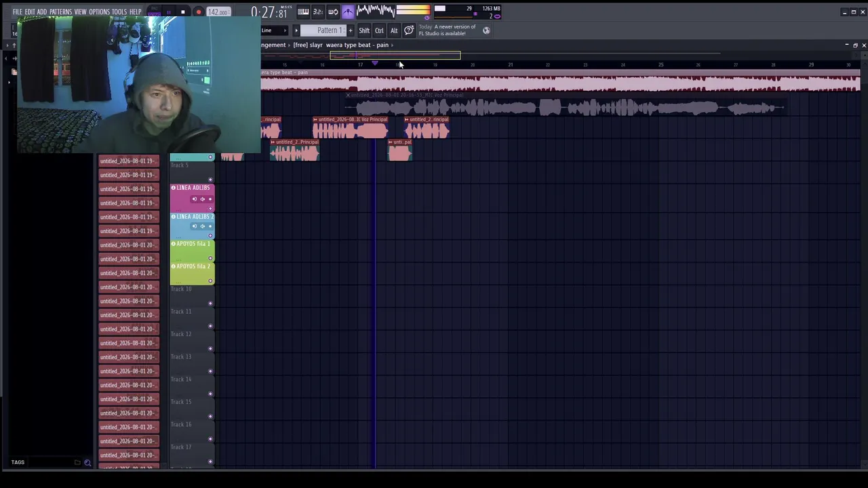Jump to bar 25 on the ruler
This screenshot has width=868, height=488.
[660, 65]
